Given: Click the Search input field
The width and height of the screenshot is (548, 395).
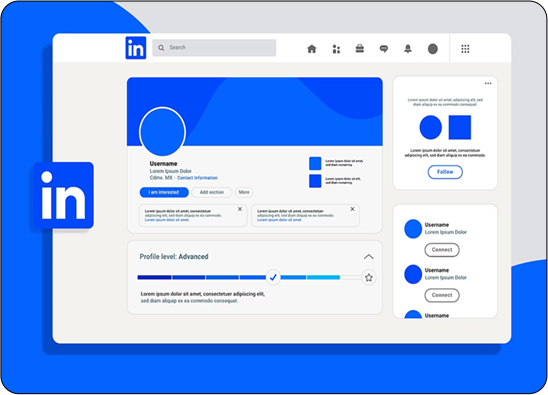Looking at the screenshot, I should [x=214, y=48].
